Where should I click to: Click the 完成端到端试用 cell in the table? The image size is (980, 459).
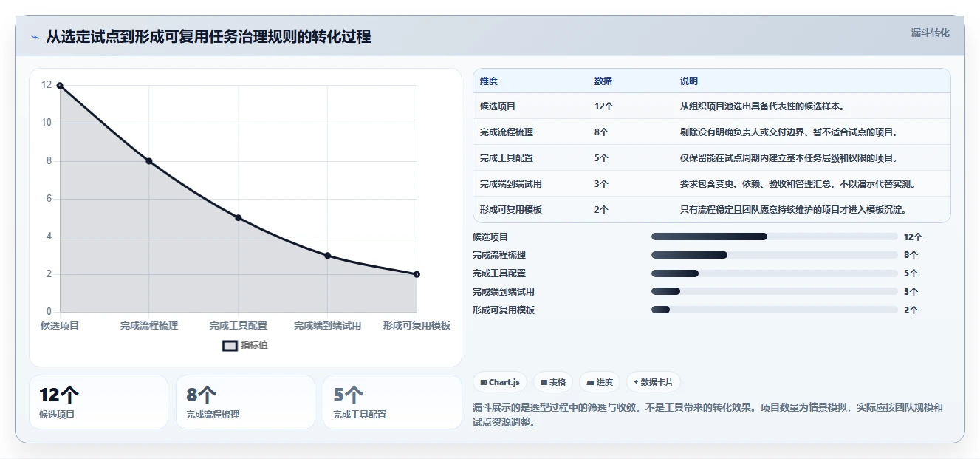click(511, 184)
